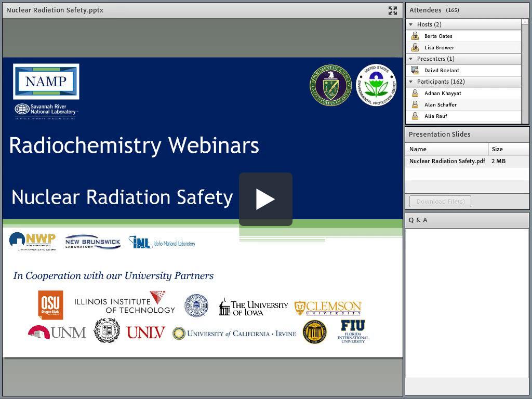Click the Department of Energy seal
Image resolution: width=532 pixels, height=399 pixels.
tap(330, 85)
